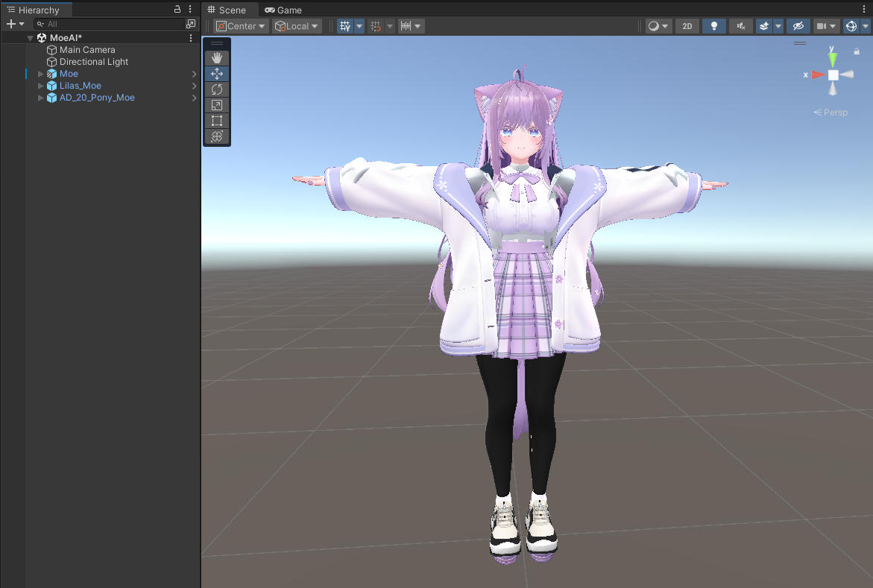Toggle scene lighting
The width and height of the screenshot is (873, 588).
click(713, 26)
